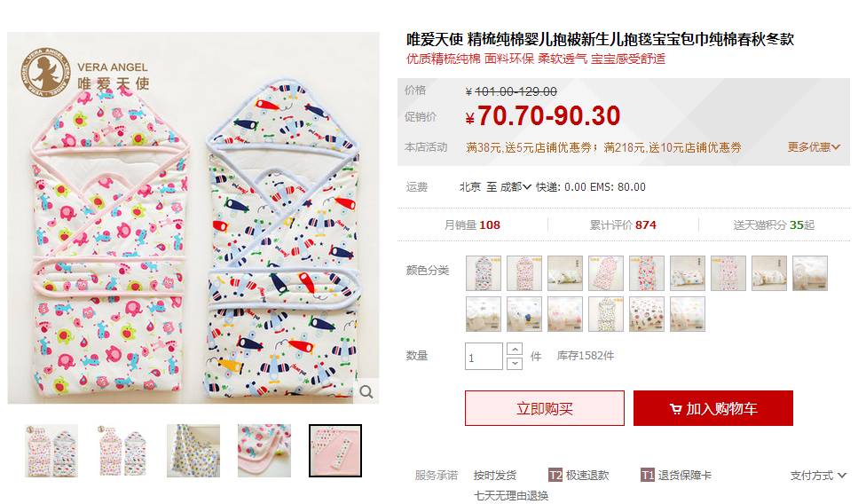The image size is (858, 504).
Task: Select the last color swatch in second row
Action: (688, 314)
